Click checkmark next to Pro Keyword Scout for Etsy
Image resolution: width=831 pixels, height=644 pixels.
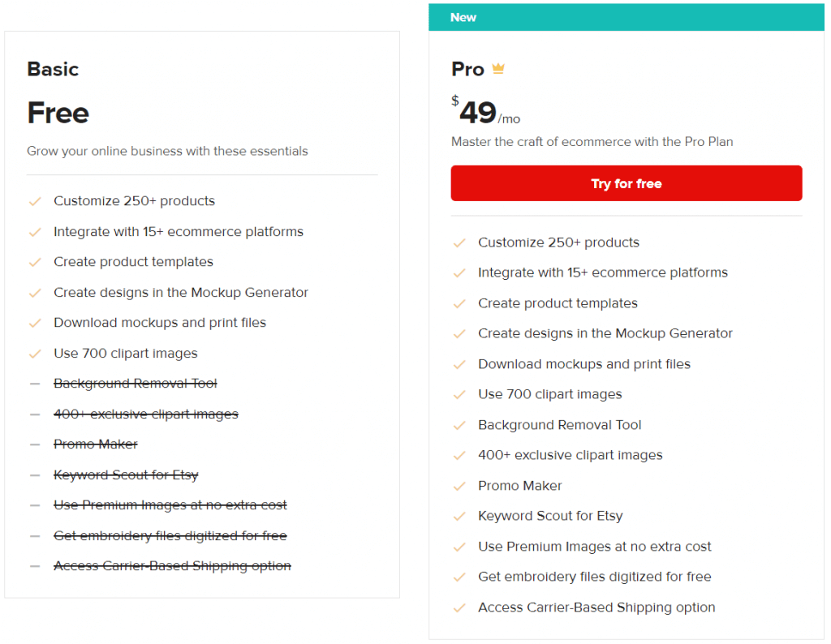coord(459,517)
